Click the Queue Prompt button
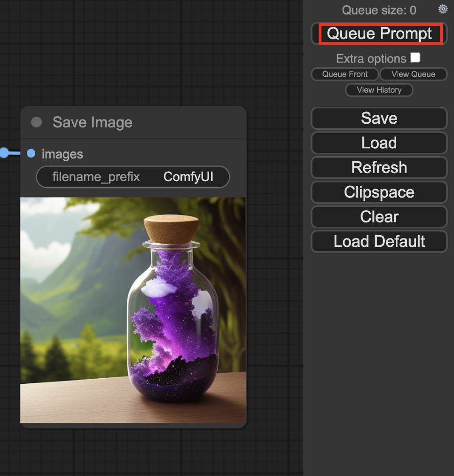This screenshot has height=476, width=454. coord(379,33)
